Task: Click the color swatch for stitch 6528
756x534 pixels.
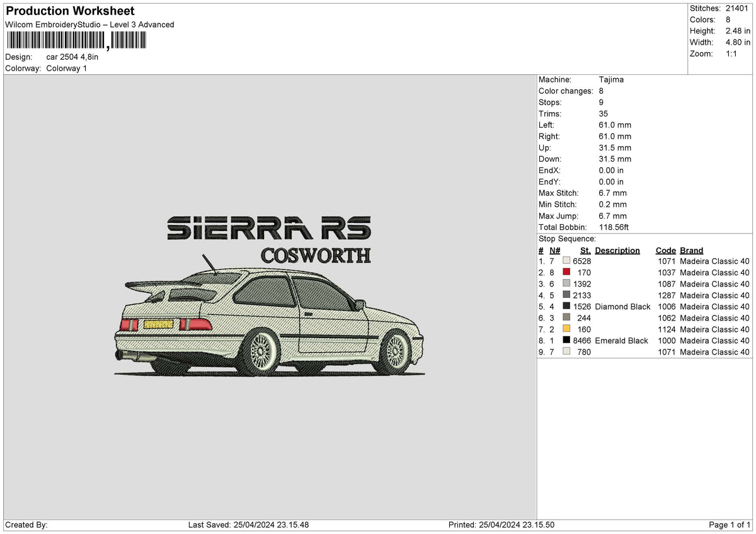Action: coord(566,261)
